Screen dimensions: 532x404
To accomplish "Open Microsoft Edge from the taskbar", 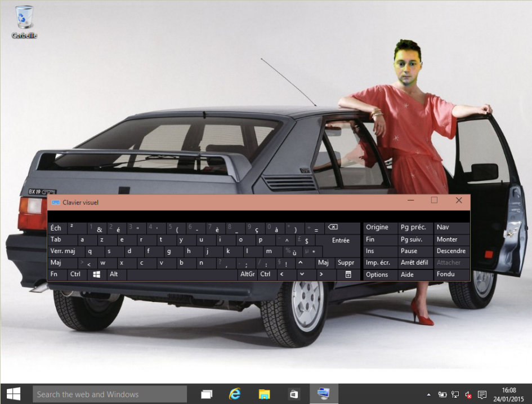I will tap(235, 394).
